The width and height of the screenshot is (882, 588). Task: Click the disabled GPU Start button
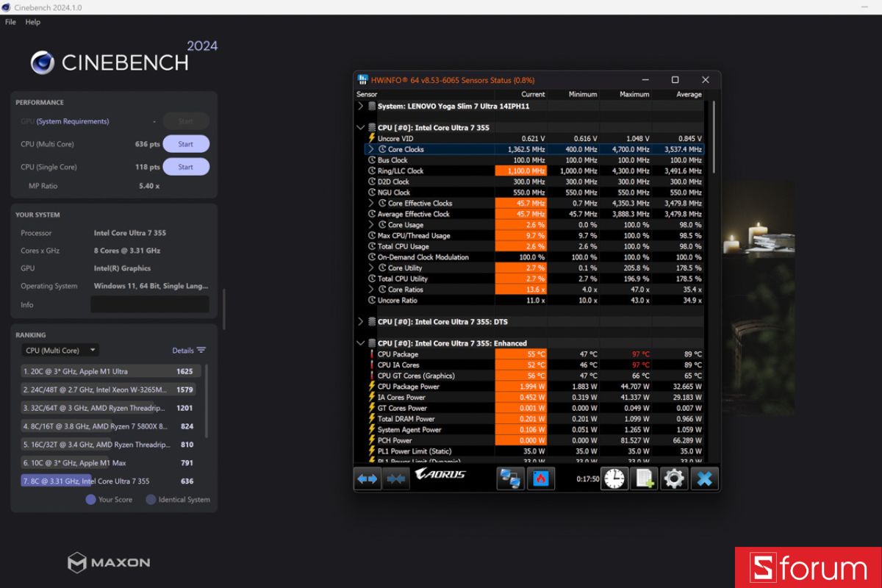click(x=186, y=121)
